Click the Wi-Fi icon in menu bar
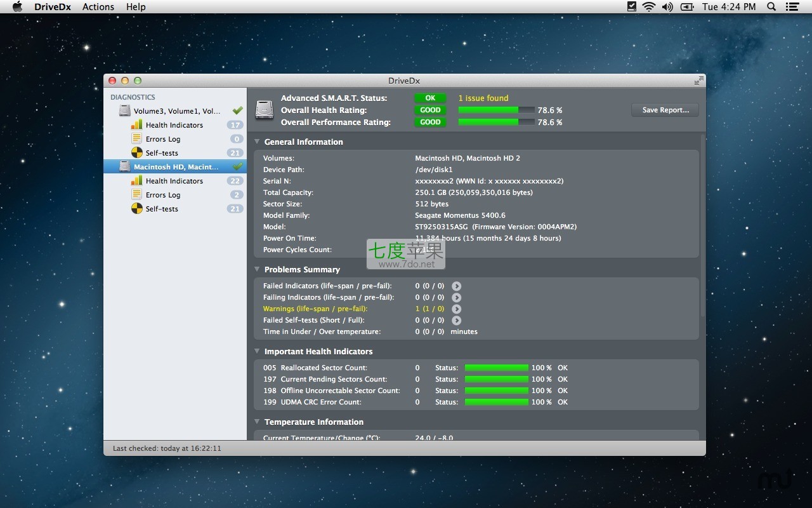This screenshot has height=508, width=812. [648, 7]
